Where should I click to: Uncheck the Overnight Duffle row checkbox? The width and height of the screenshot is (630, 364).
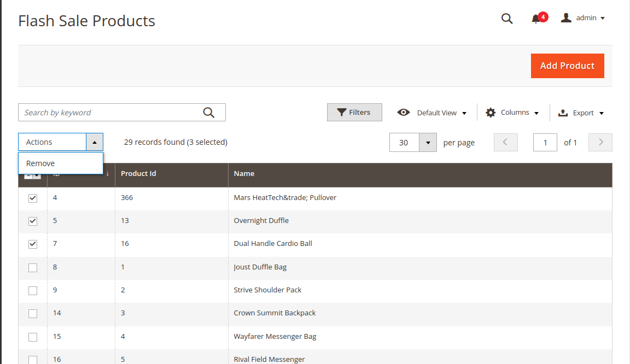point(33,221)
